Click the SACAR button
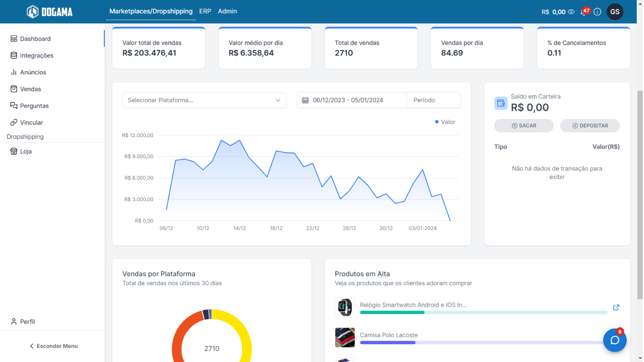The image size is (644, 362). (524, 125)
